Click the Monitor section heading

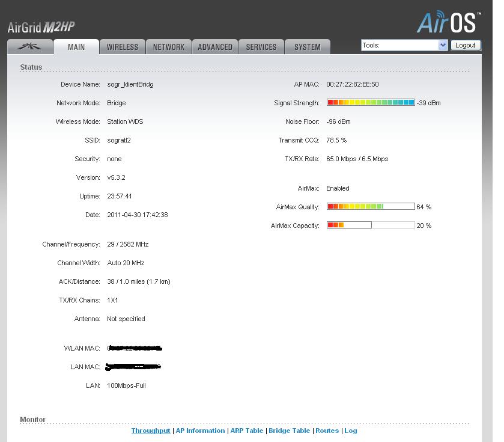33,420
